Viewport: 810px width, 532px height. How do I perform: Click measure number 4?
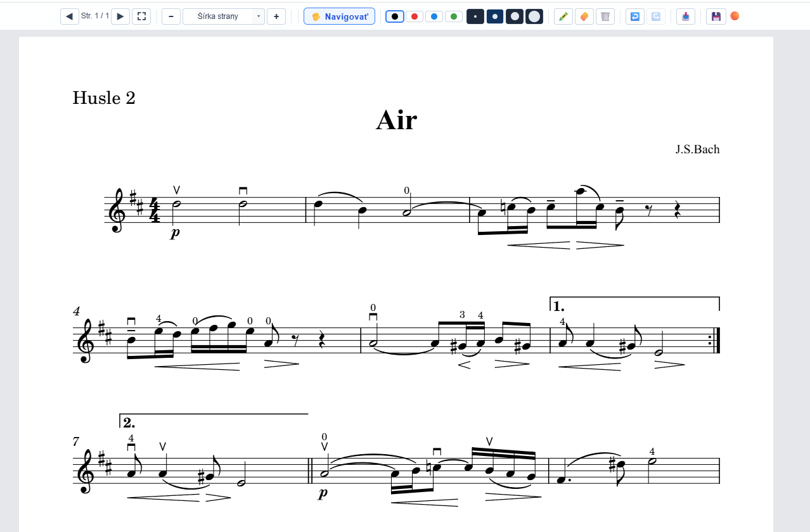tap(76, 311)
